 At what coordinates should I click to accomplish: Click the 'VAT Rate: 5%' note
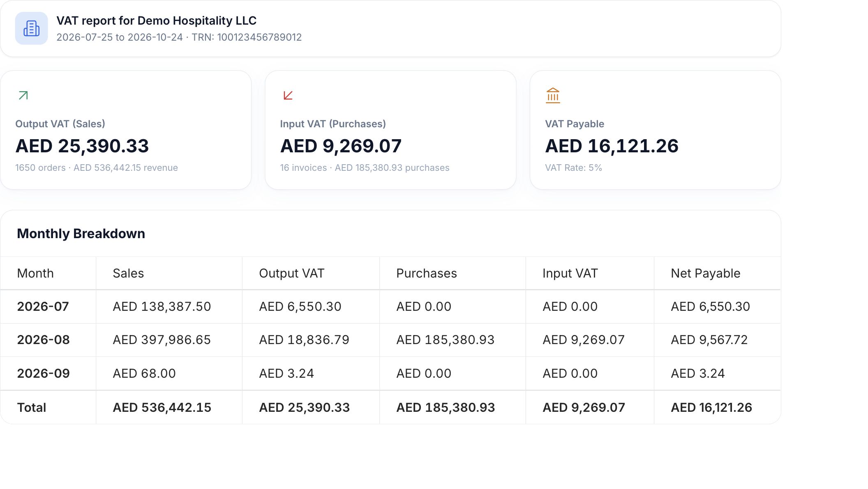click(573, 168)
